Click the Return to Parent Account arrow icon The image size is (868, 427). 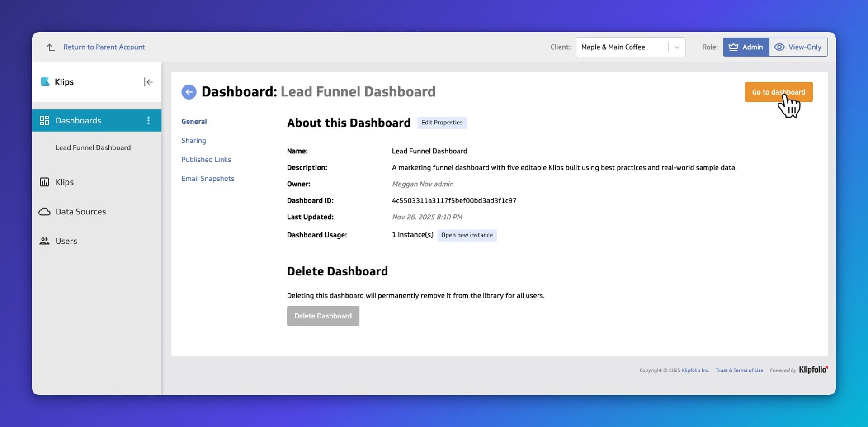coord(51,47)
